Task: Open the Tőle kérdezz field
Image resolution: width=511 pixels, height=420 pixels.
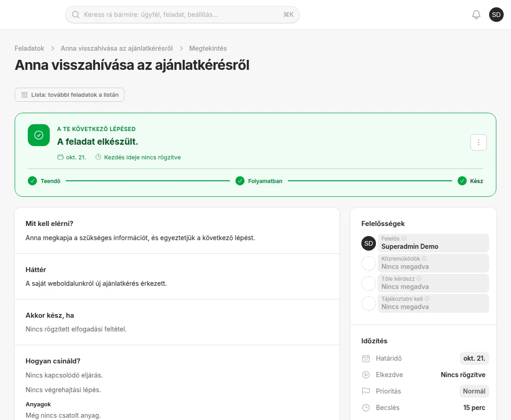Action: pos(433,283)
